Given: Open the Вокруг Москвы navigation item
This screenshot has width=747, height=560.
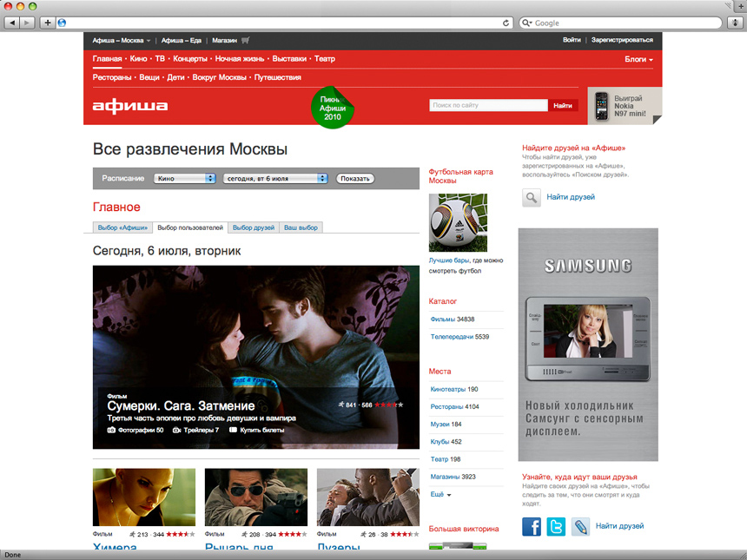Looking at the screenshot, I should click(x=219, y=77).
